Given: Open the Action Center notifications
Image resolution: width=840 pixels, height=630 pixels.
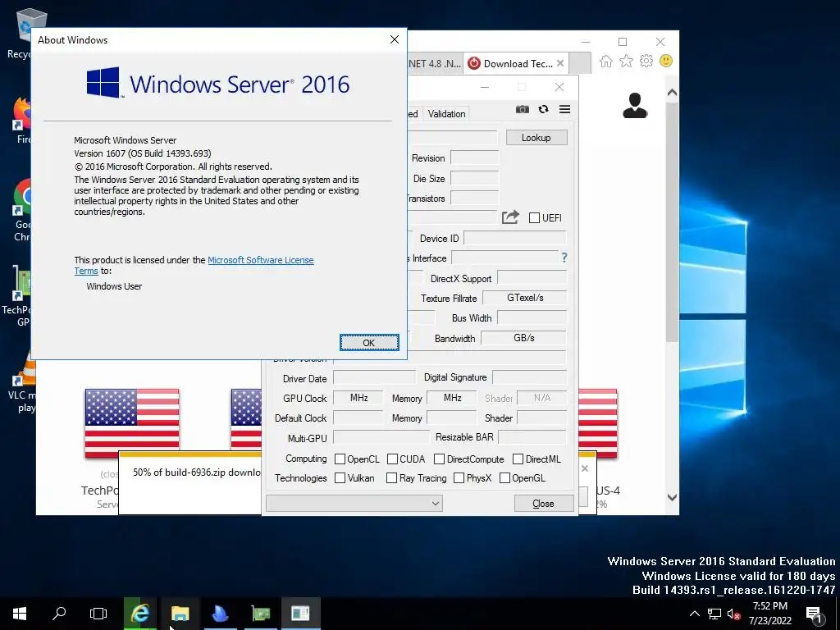Looking at the screenshot, I should click(x=815, y=614).
